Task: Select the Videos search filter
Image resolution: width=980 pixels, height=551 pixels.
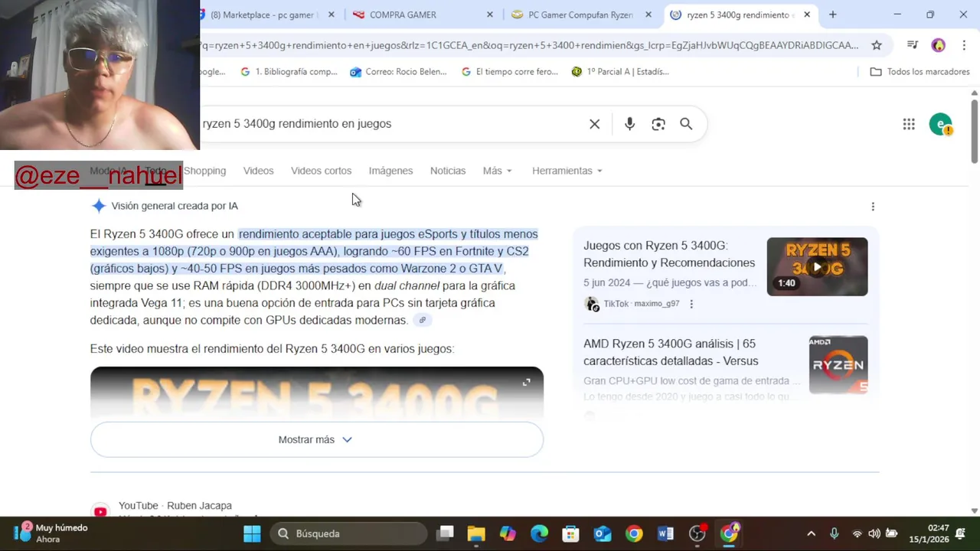Action: click(258, 171)
